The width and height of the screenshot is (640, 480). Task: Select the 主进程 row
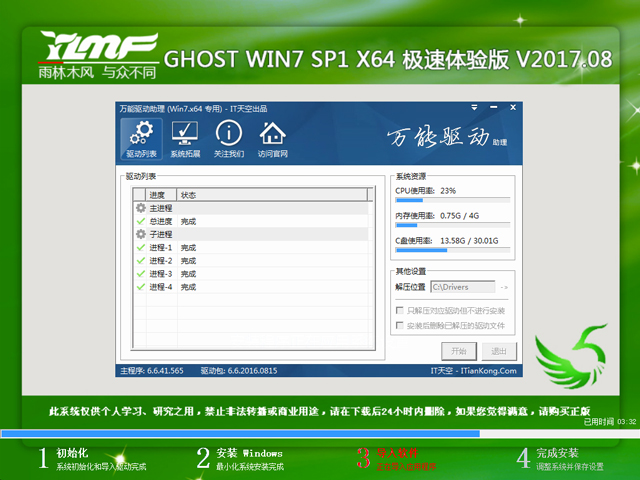coord(251,208)
